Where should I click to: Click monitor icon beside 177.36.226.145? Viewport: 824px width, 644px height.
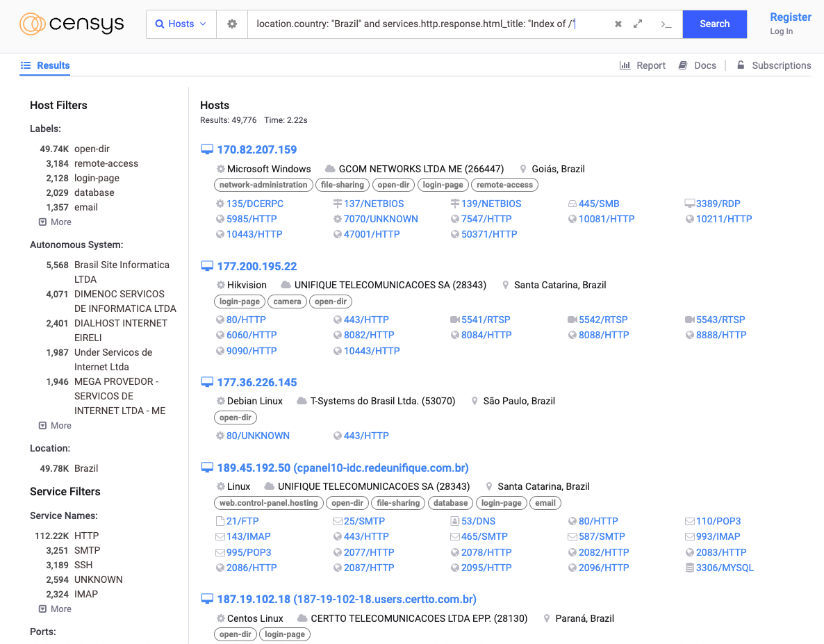(207, 382)
